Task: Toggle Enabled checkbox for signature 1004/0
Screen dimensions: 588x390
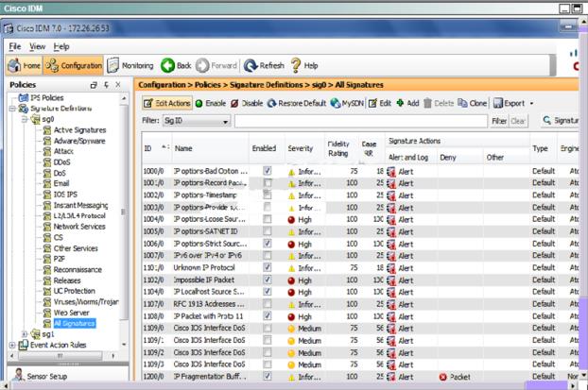Action: click(267, 219)
